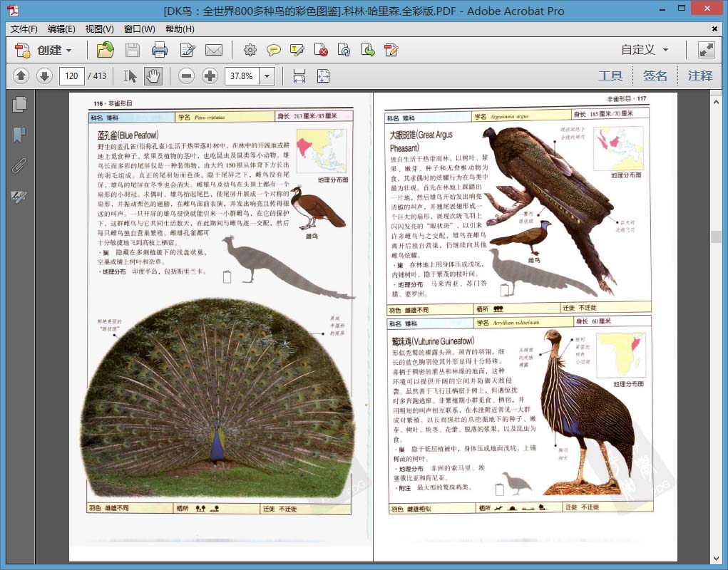Click the vertical scrollbar thumb
This screenshot has height=570, width=728.
click(x=715, y=236)
